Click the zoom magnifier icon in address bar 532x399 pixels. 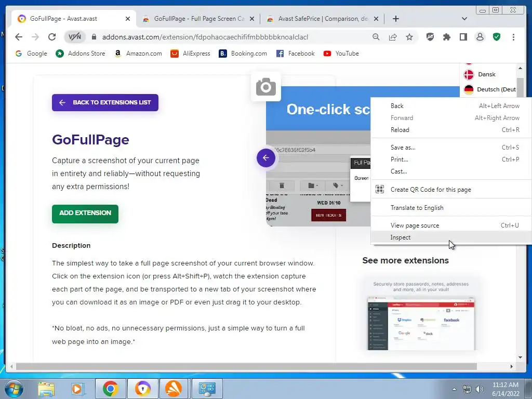[x=376, y=37]
